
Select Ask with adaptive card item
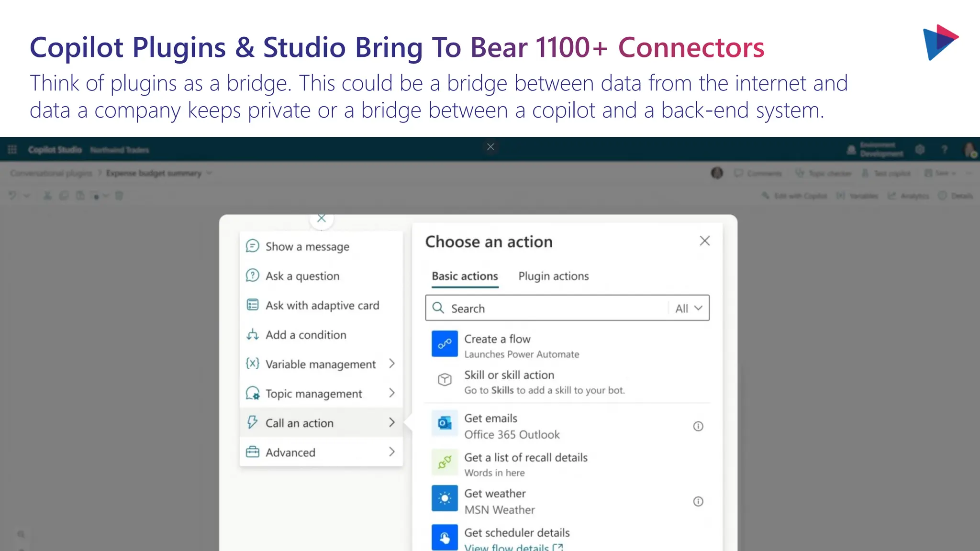click(x=321, y=305)
